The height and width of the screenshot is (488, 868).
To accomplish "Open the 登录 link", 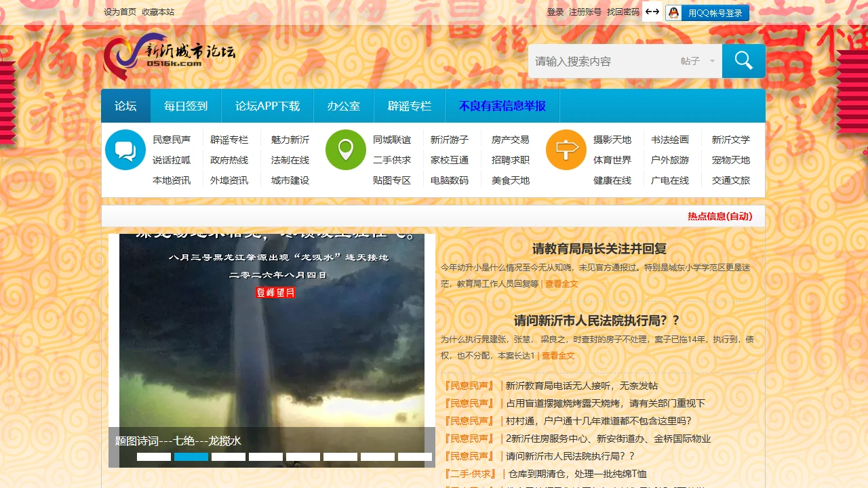I will click(x=555, y=12).
